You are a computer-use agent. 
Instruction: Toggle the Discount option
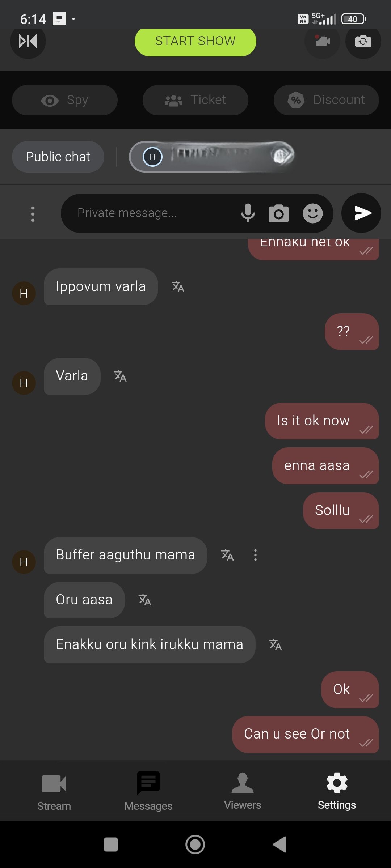pos(326,100)
